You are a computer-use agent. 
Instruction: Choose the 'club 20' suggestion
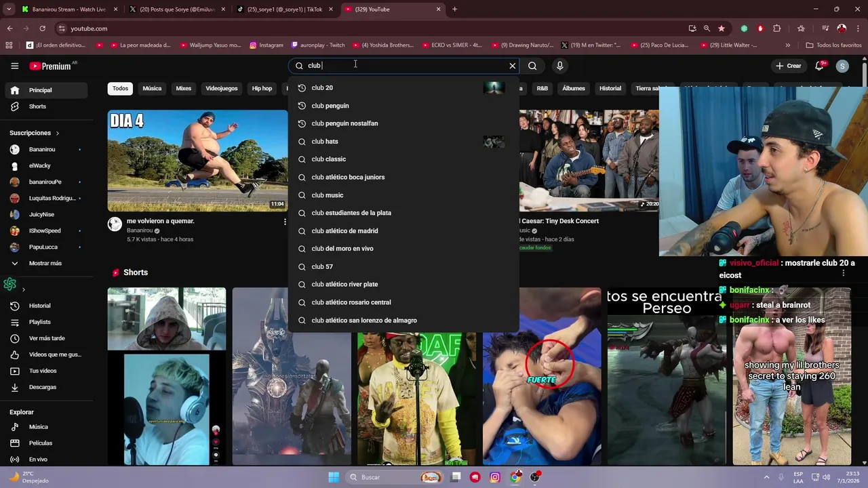tap(403, 87)
